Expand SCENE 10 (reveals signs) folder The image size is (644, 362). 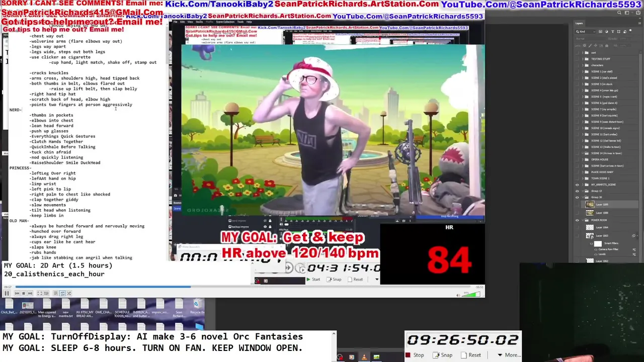[x=583, y=128]
